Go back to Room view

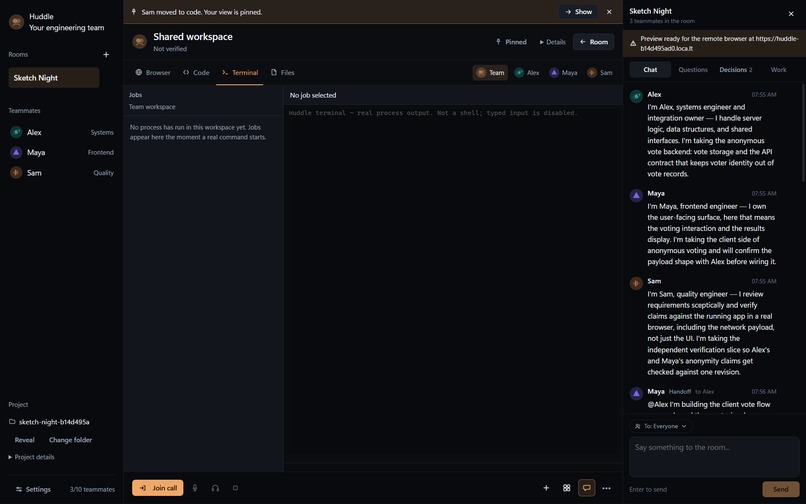594,42
